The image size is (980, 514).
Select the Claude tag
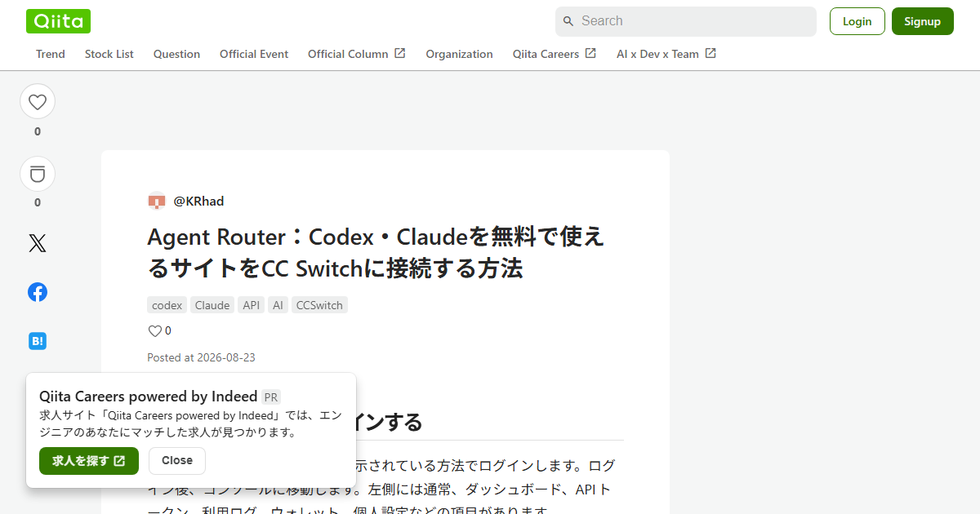click(x=212, y=305)
